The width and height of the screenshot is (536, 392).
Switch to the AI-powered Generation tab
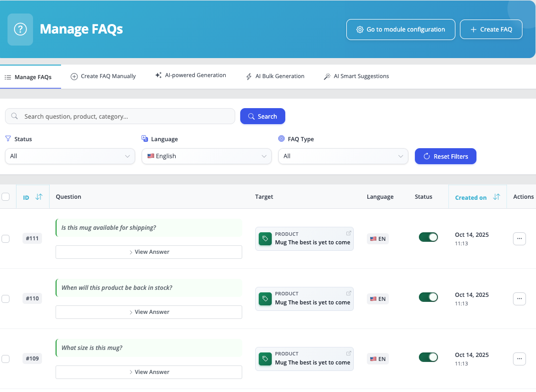[191, 76]
